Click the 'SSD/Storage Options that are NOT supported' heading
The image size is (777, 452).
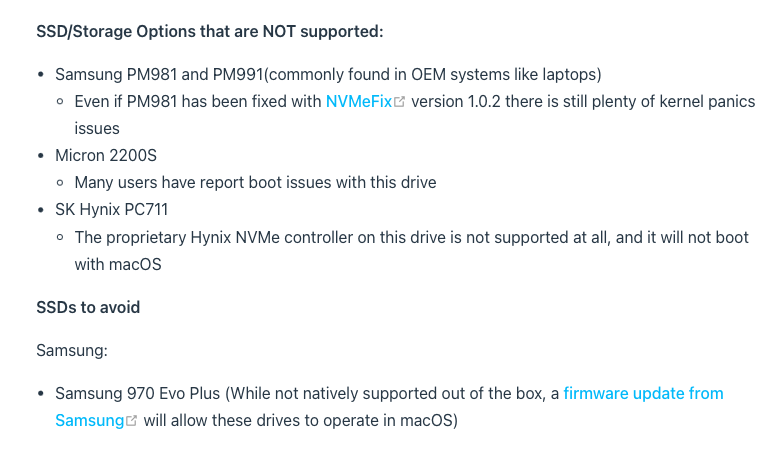click(210, 31)
